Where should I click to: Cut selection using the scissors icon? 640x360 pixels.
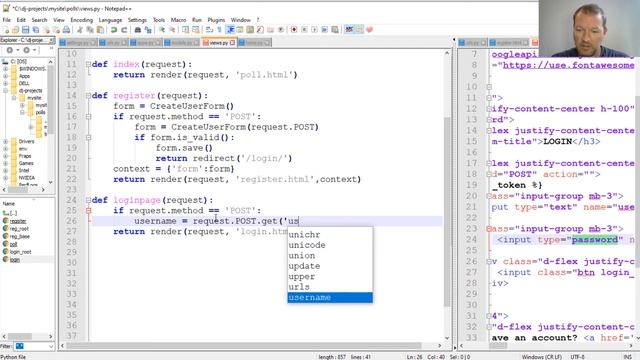tap(80, 30)
